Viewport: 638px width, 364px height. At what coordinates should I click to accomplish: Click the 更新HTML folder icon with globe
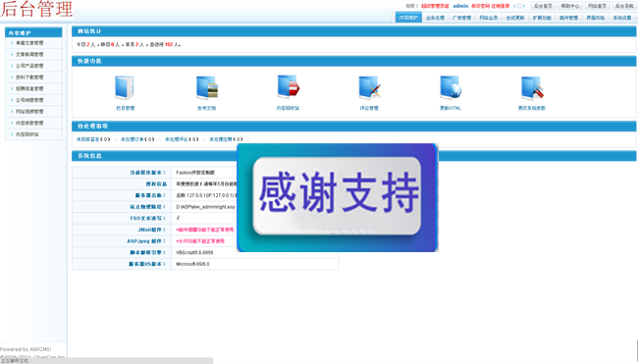[451, 87]
